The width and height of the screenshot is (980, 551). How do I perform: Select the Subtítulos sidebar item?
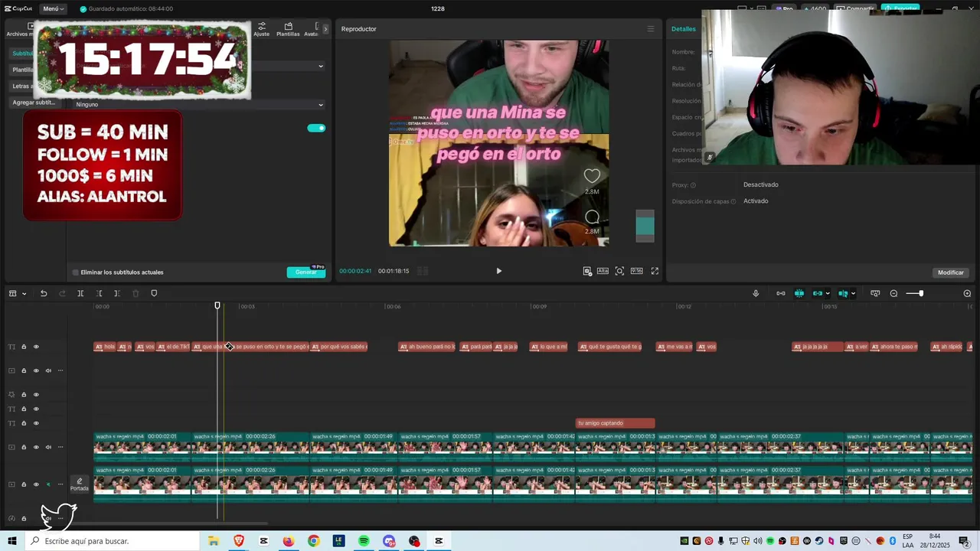[x=24, y=54]
